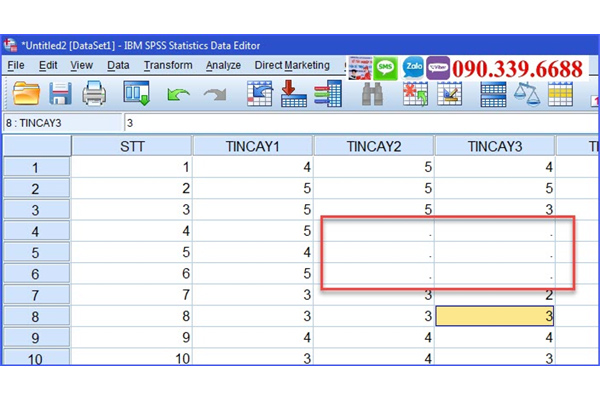Click the missing TINCAY2 cell in row 4
This screenshot has width=600, height=400.
(374, 231)
